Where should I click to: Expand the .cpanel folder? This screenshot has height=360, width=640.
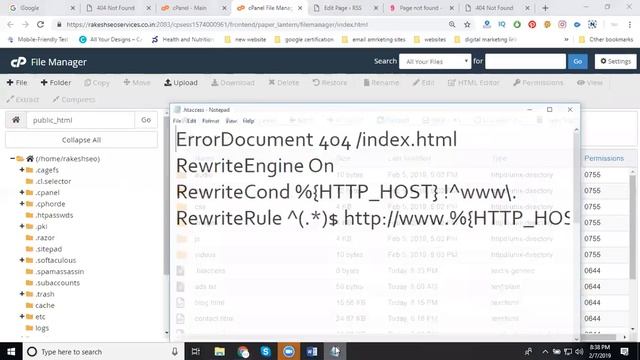coord(22,192)
